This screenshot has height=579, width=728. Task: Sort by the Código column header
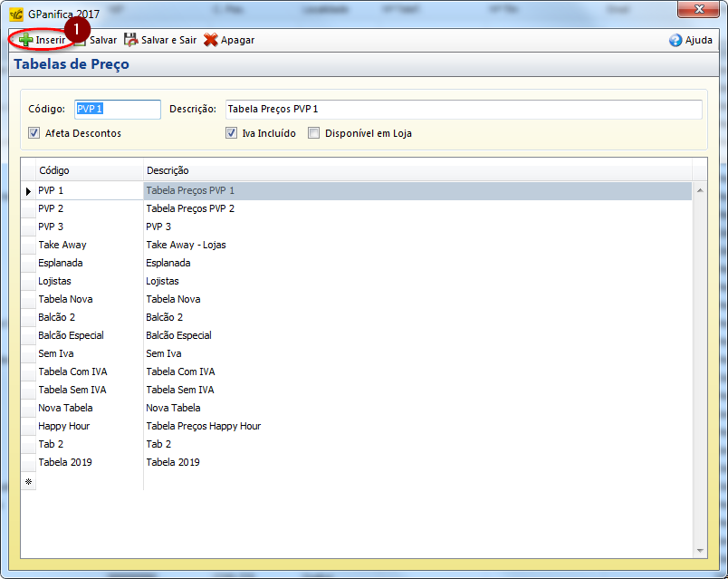(x=89, y=170)
